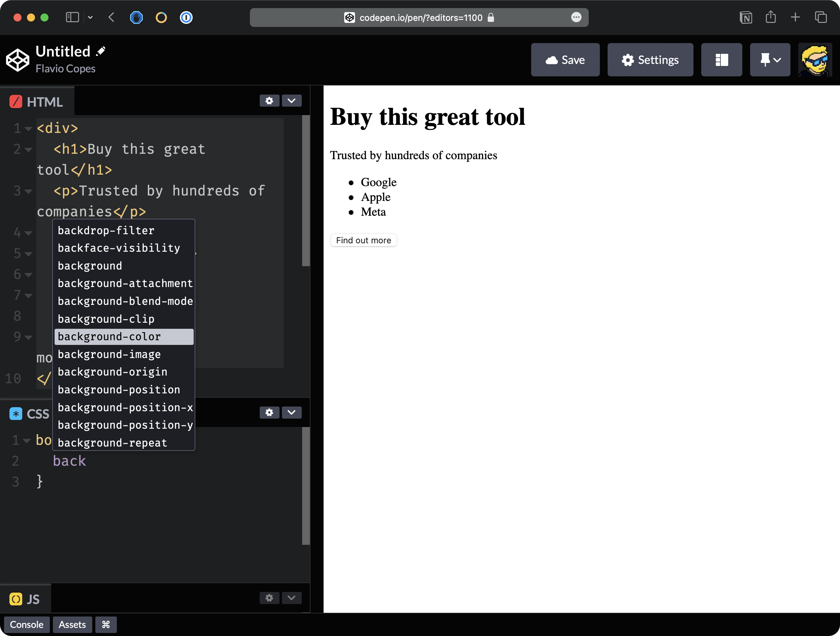840x636 pixels.
Task: Open the CSS editor settings gear
Action: click(269, 413)
